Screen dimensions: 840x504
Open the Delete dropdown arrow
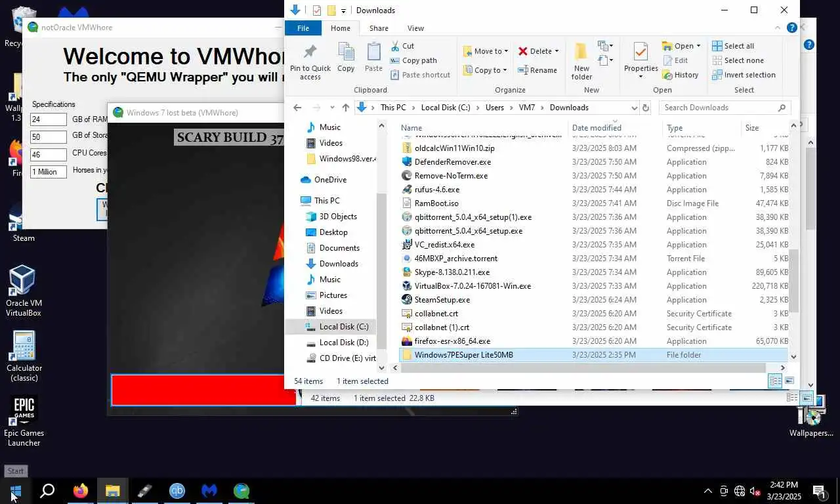[556, 51]
